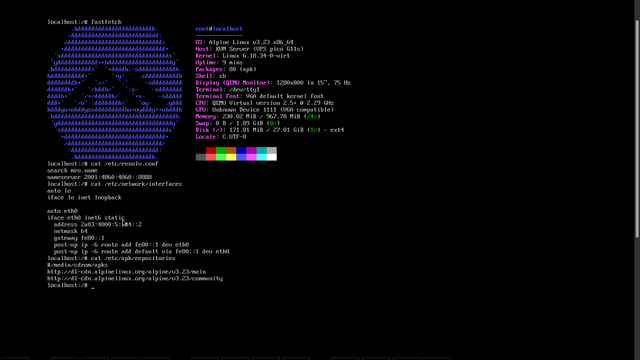The width and height of the screenshot is (640, 360).
Task: Click the alpine v3.23/community repository URL
Action: click(x=135, y=278)
